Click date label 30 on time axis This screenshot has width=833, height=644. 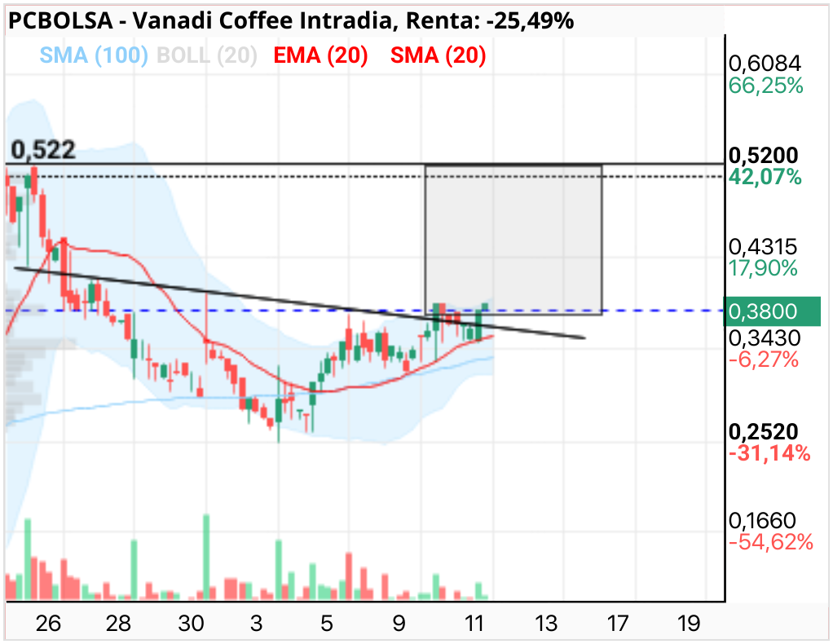click(191, 624)
